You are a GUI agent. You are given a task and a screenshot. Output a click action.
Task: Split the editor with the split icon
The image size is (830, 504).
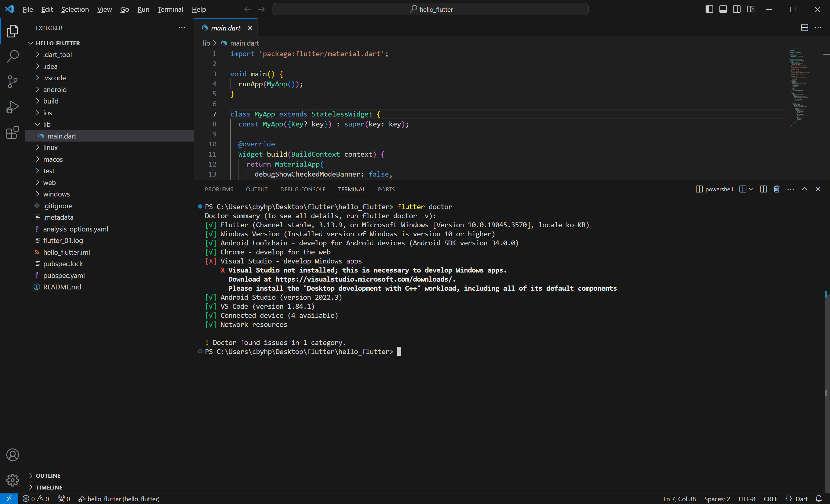[x=804, y=28]
